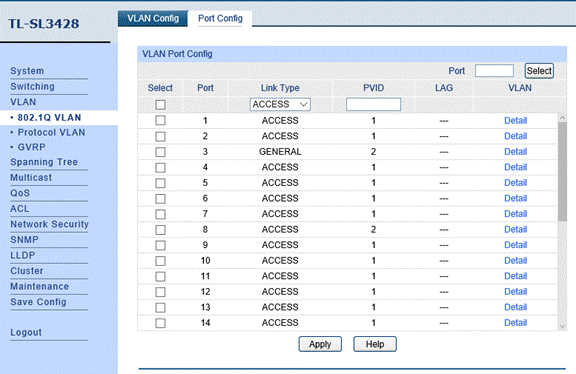Check the box for port 6
The height and width of the screenshot is (374, 576).
[160, 198]
